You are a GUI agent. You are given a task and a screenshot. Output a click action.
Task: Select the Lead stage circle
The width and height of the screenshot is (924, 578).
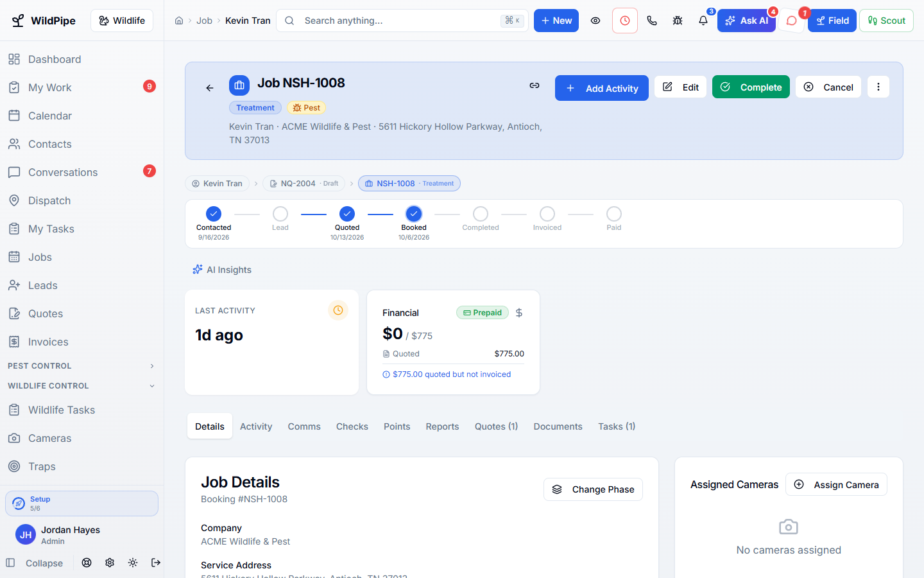coord(280,214)
